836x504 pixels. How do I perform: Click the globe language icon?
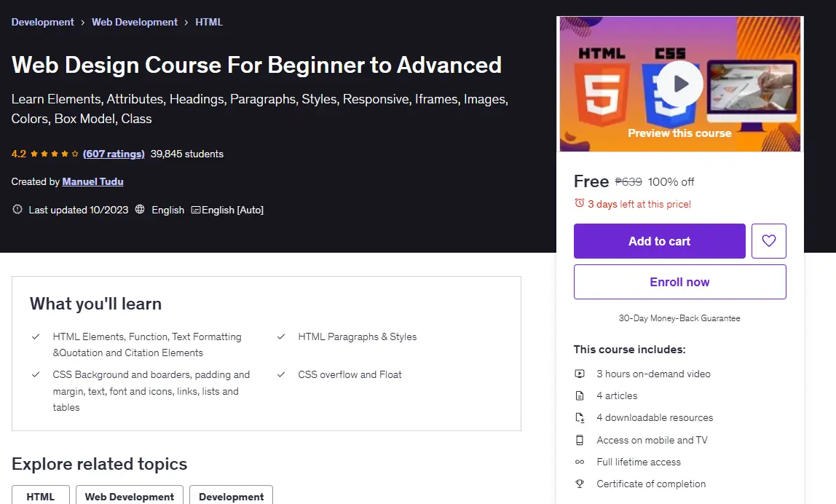(140, 209)
